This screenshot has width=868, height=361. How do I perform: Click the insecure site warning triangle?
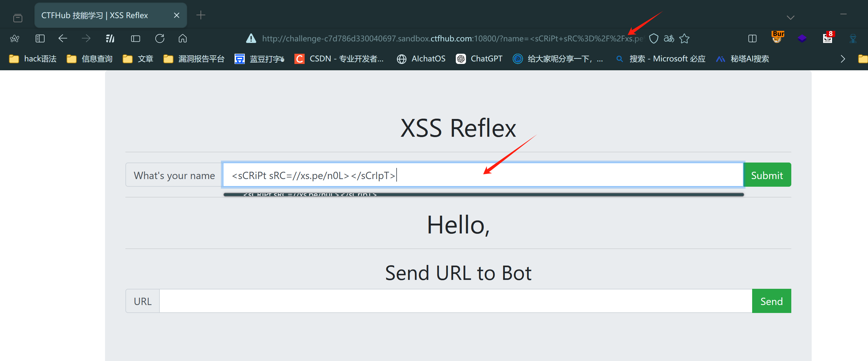[251, 39]
